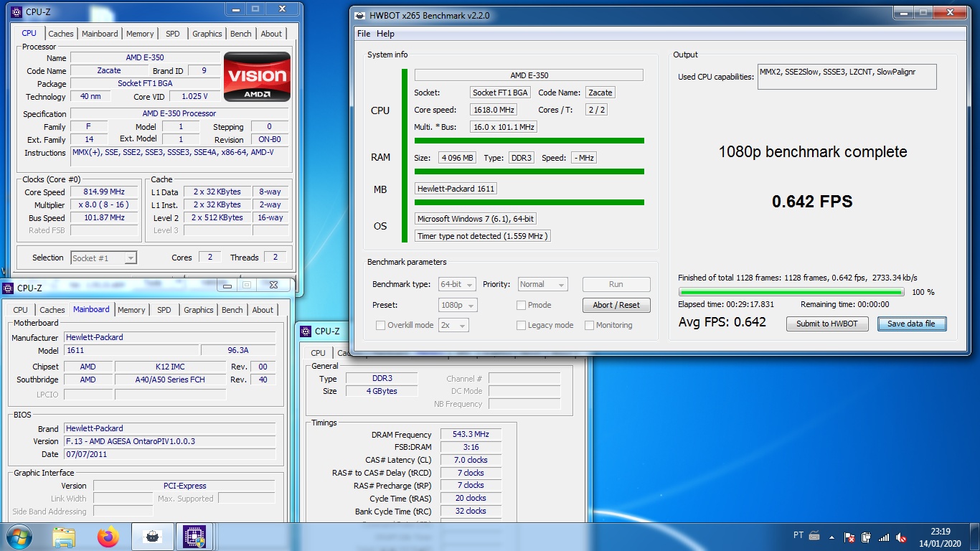Image resolution: width=980 pixels, height=551 pixels.
Task: Open the Windows Start menu
Action: 19,537
